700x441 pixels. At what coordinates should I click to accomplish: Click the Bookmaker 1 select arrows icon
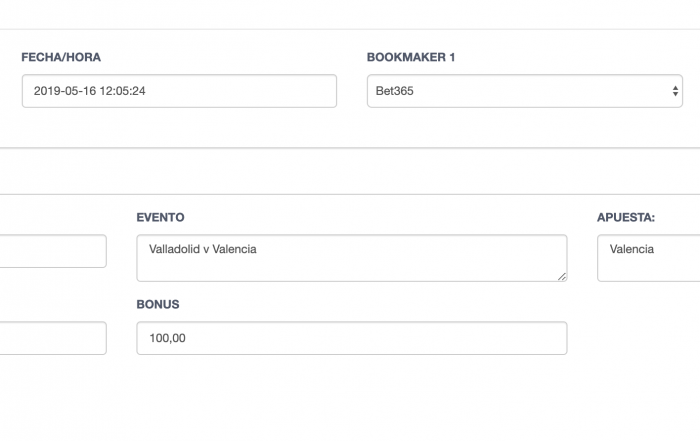point(675,91)
